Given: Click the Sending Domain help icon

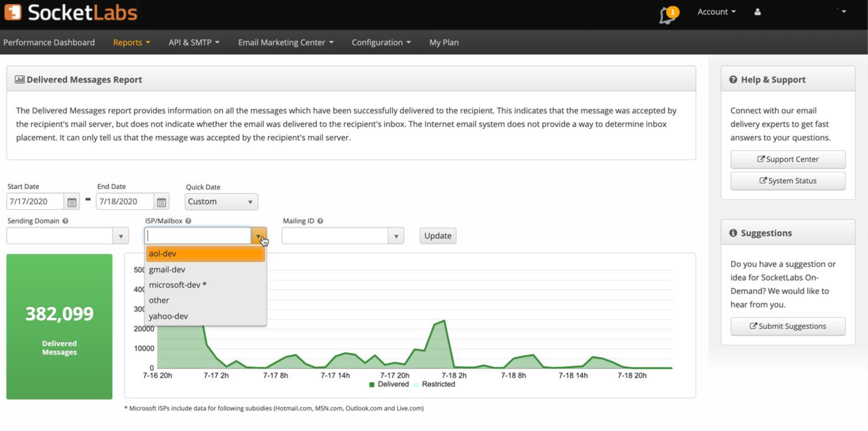Looking at the screenshot, I should pyautogui.click(x=65, y=221).
